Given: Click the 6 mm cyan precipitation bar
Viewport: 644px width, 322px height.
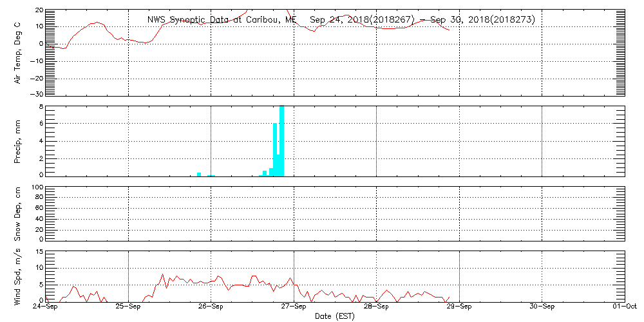Looking at the screenshot, I should [x=275, y=149].
